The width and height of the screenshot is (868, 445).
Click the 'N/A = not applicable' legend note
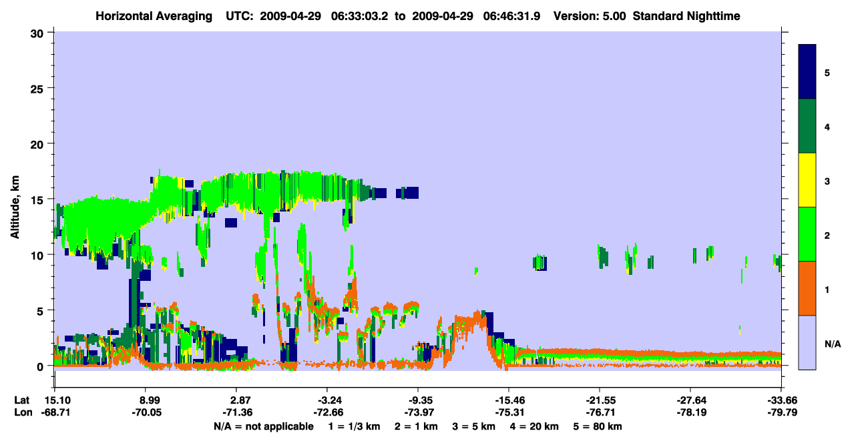click(263, 426)
